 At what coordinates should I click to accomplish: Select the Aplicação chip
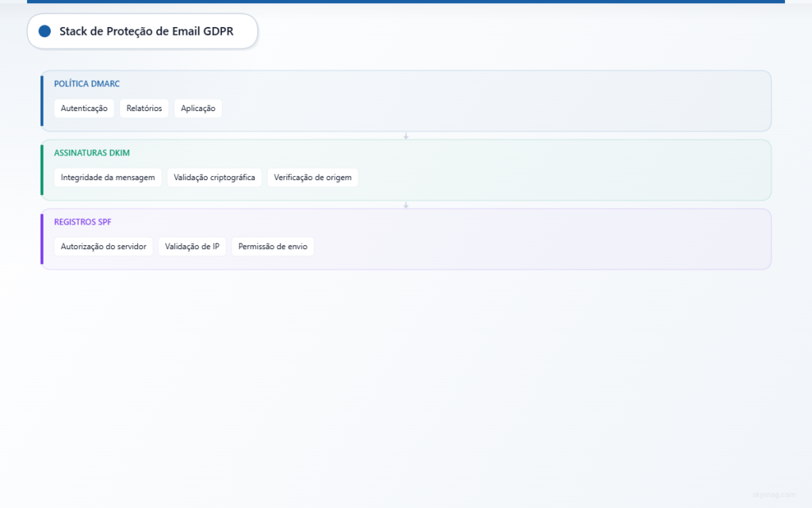tap(197, 108)
